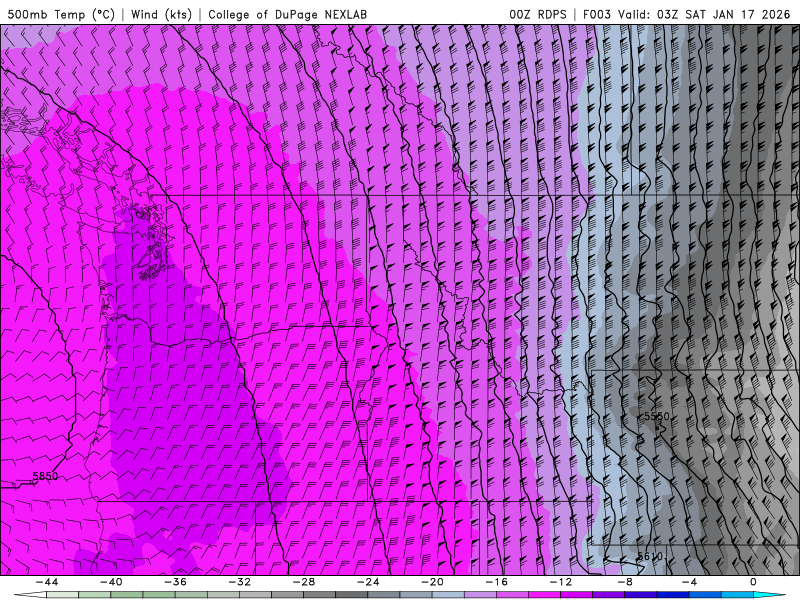The height and width of the screenshot is (600, 800).
Task: Click the "Wind (kts)" header label
Action: [x=161, y=14]
